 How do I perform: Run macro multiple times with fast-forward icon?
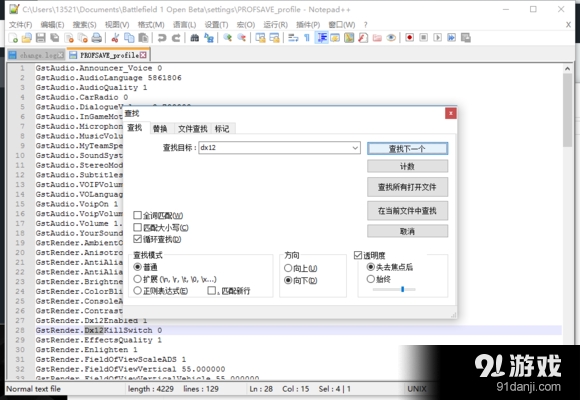451,38
